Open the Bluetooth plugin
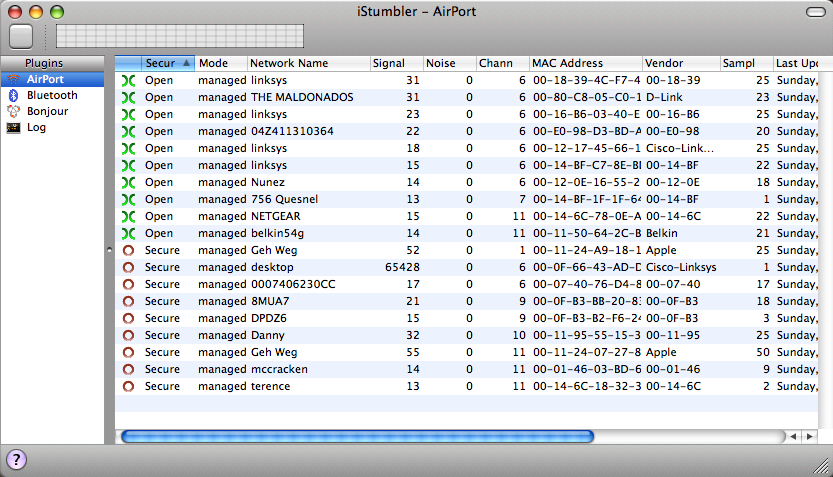Image resolution: width=833 pixels, height=477 pixels. [52, 95]
